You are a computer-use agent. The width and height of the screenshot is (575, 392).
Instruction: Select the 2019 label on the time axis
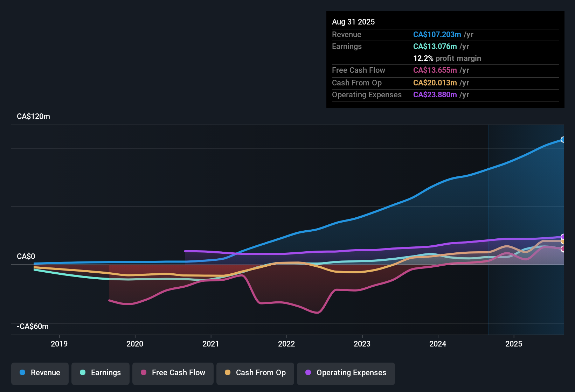[59, 344]
